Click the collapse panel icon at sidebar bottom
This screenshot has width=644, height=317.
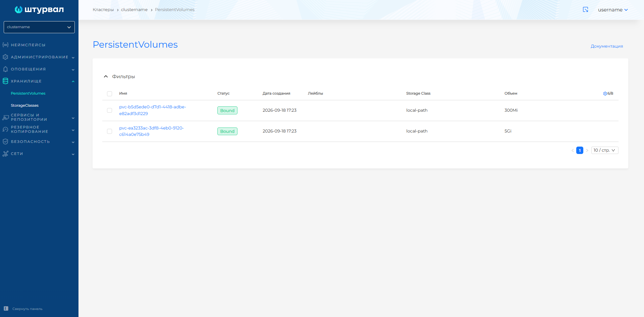(6, 309)
